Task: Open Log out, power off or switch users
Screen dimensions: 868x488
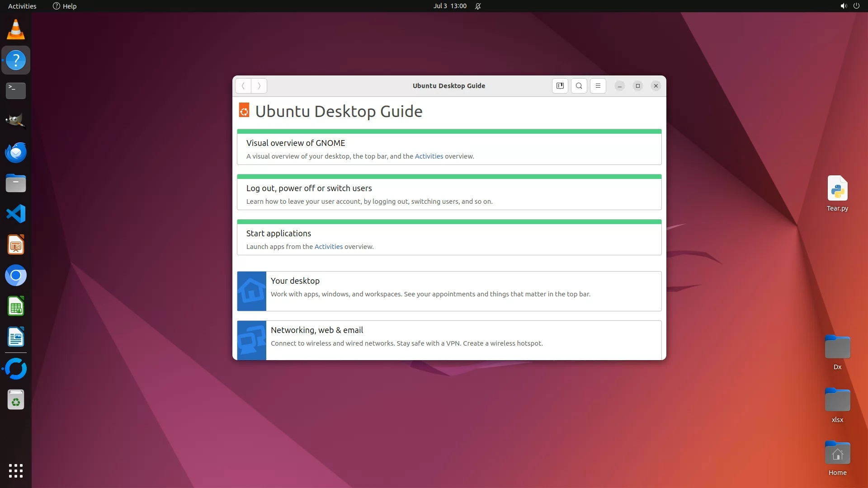Action: pyautogui.click(x=309, y=188)
